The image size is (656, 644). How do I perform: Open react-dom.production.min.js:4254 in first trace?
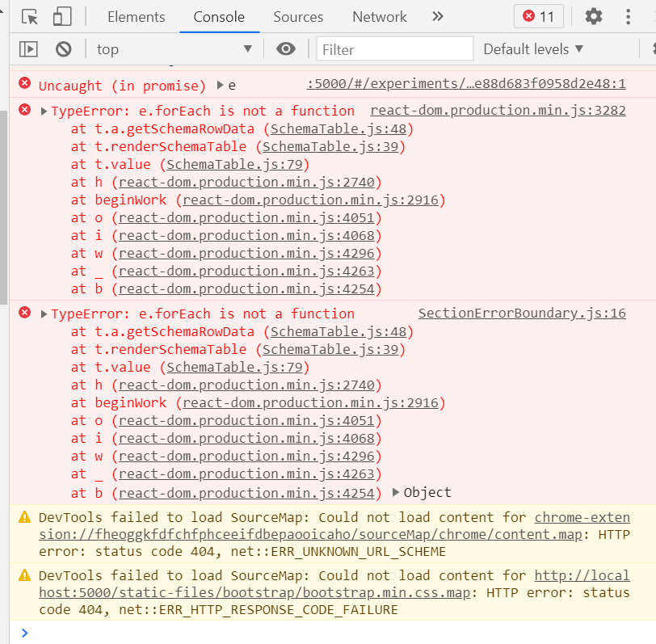click(x=247, y=288)
